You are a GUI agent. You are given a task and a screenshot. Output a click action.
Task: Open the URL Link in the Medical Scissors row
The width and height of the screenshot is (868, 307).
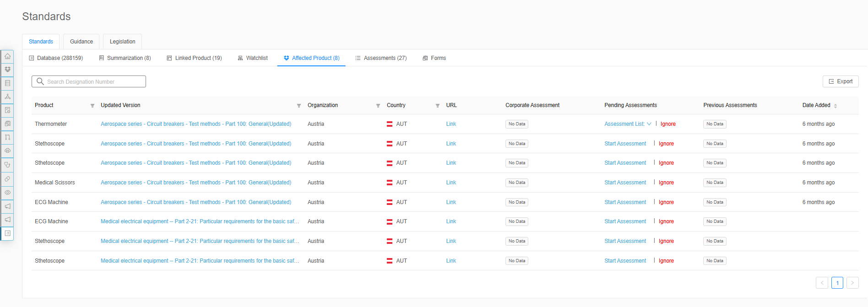[451, 183]
